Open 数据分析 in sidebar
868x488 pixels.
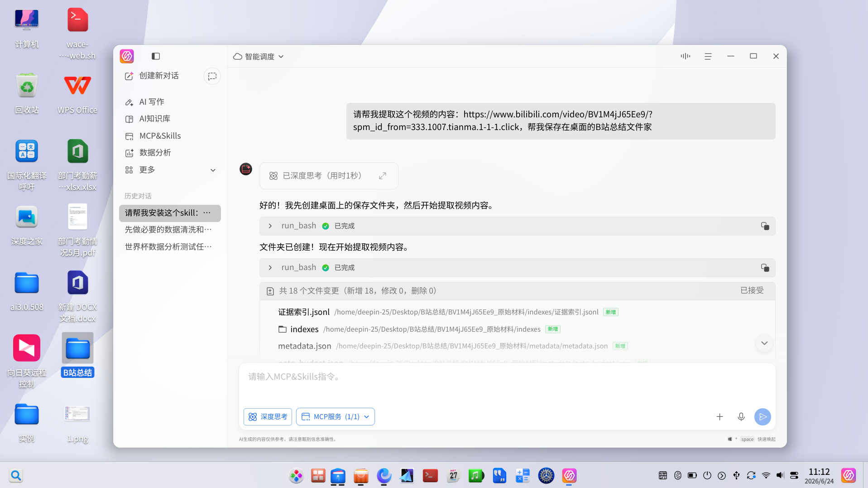click(x=170, y=153)
